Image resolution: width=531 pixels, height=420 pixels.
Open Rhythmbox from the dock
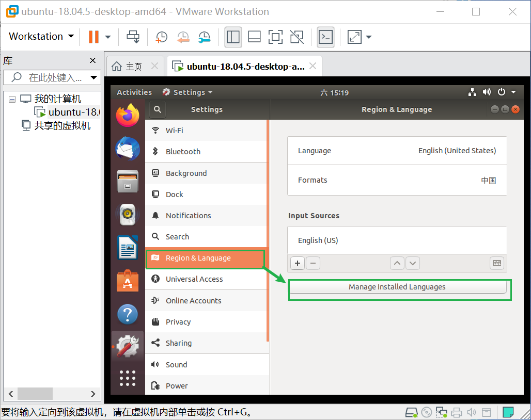click(128, 215)
